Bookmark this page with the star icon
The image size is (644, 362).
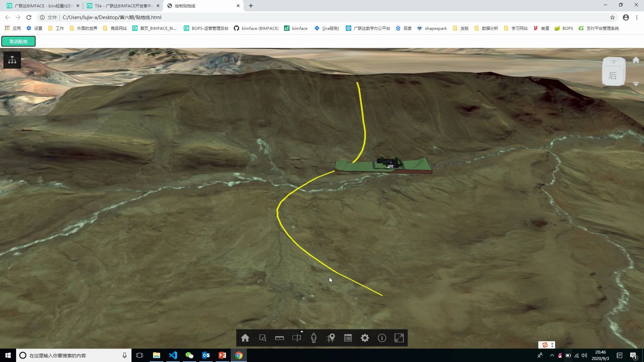pyautogui.click(x=612, y=17)
